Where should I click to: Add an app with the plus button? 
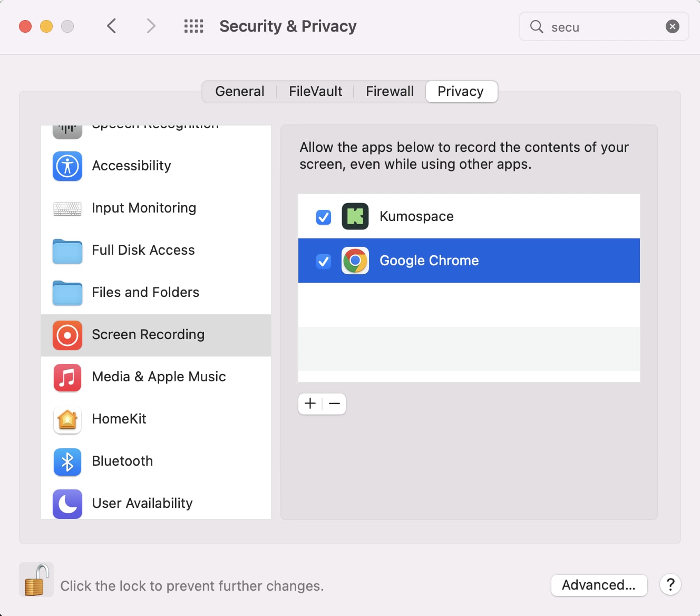(x=310, y=404)
